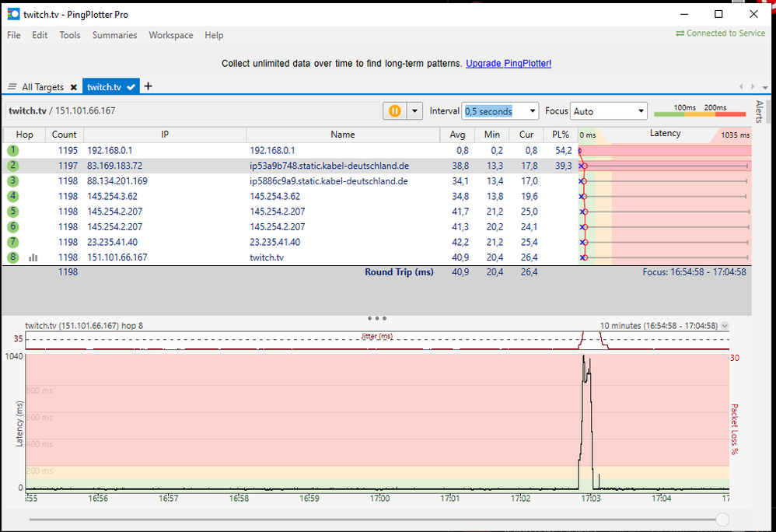Image resolution: width=776 pixels, height=532 pixels.
Task: Open the Edit menu
Action: click(x=40, y=35)
